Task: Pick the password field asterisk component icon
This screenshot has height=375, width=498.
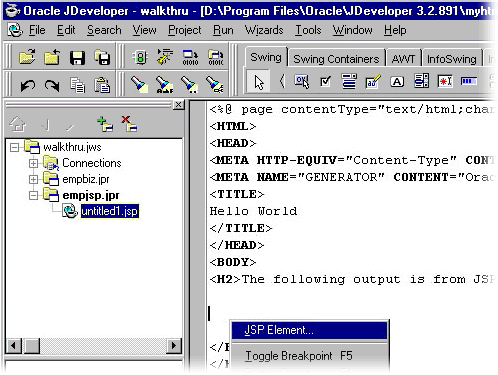Action: click(x=445, y=81)
